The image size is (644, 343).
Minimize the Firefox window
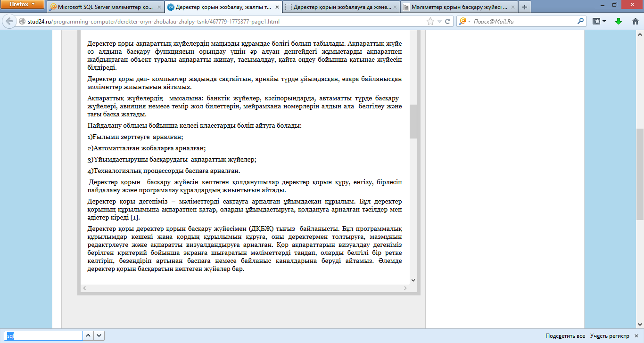click(602, 4)
